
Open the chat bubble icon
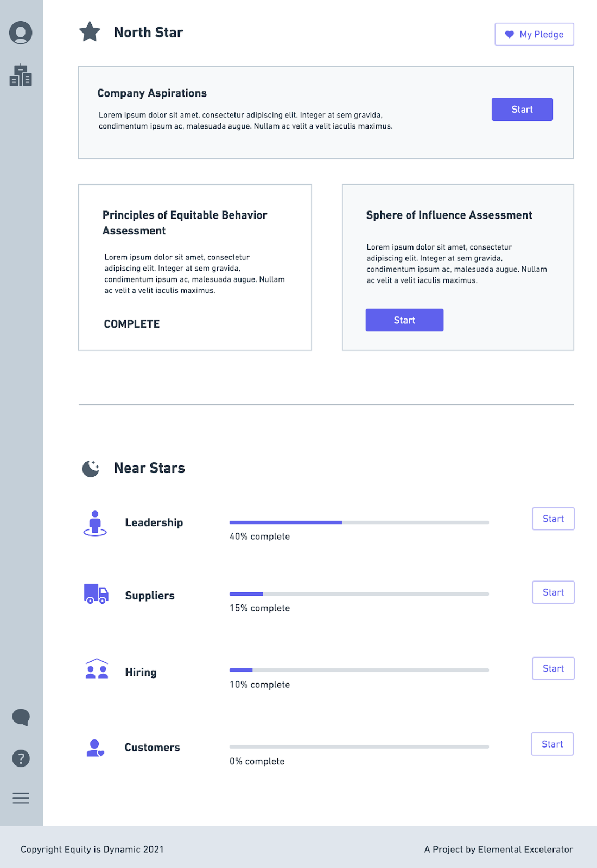tap(21, 717)
